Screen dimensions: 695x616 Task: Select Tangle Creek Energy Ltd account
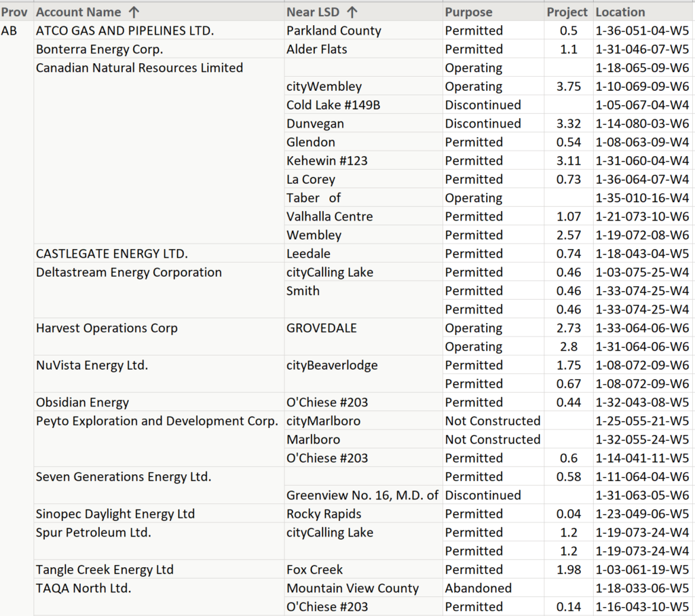[x=105, y=570]
